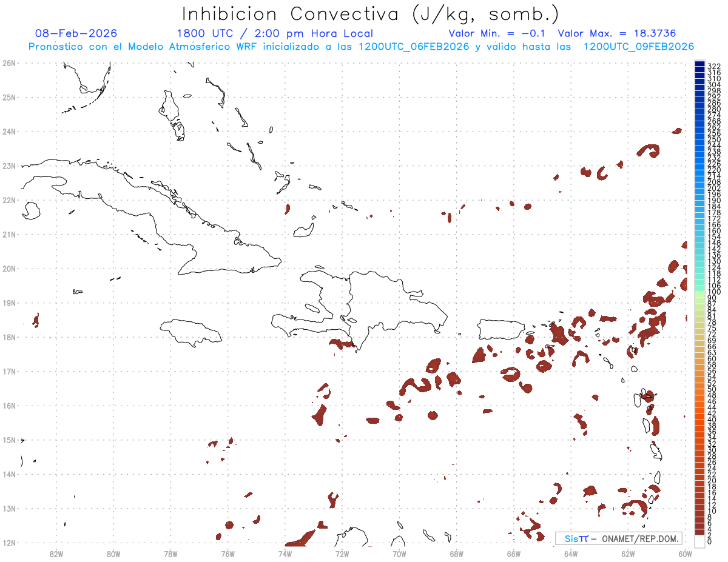This screenshot has height=562, width=728.
Task: Click the darkest blue swatch beside 322
Action: (699, 64)
